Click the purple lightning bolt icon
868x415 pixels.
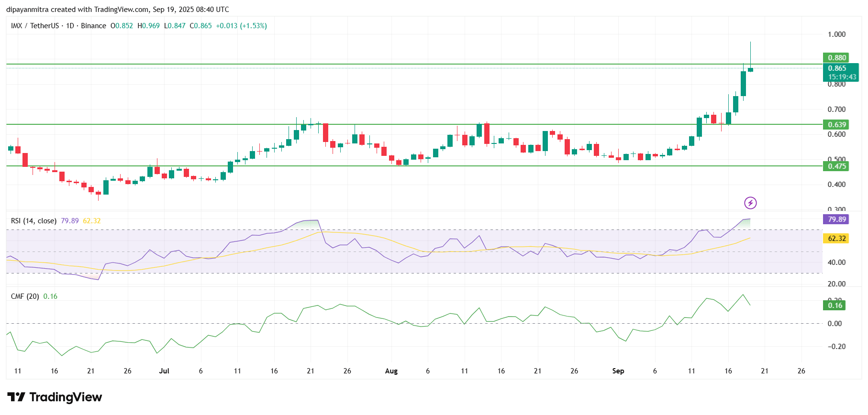[x=750, y=203]
